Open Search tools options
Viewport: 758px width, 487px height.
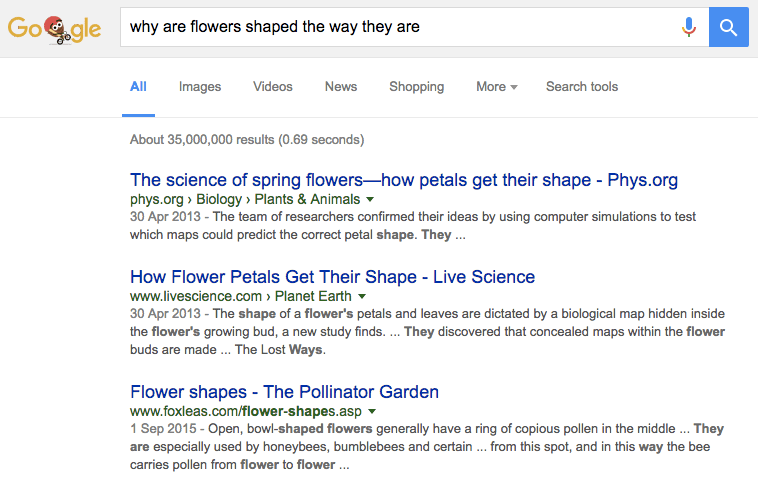tap(582, 87)
